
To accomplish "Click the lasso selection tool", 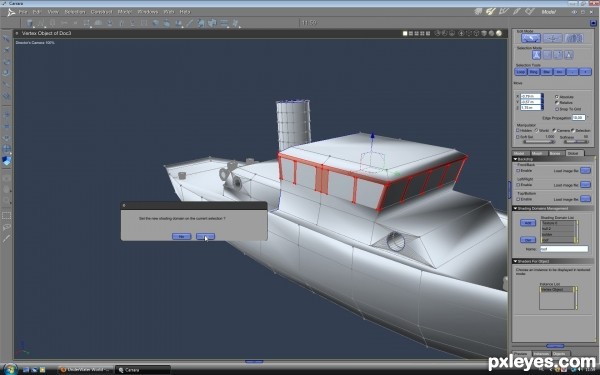I will tap(6, 227).
